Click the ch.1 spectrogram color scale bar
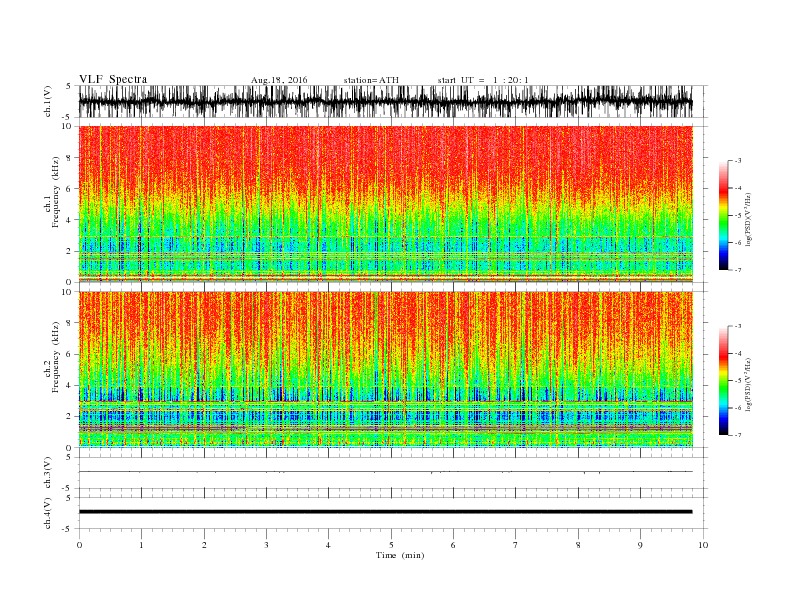 [723, 215]
